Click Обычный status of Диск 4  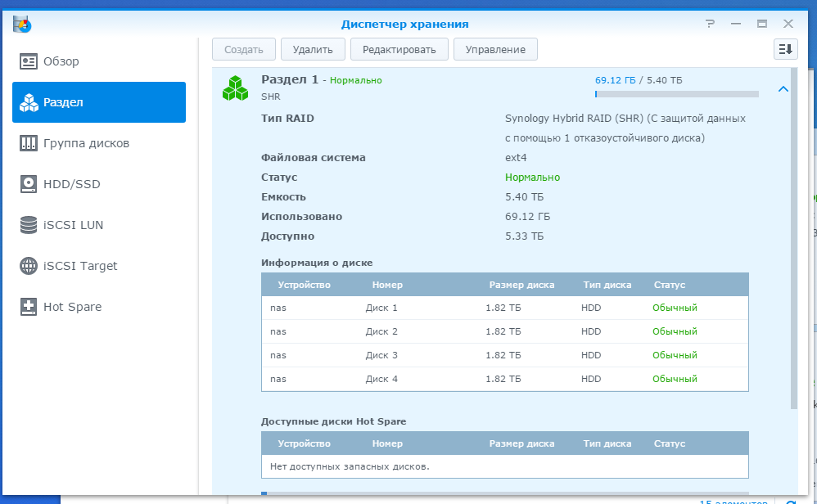(675, 379)
